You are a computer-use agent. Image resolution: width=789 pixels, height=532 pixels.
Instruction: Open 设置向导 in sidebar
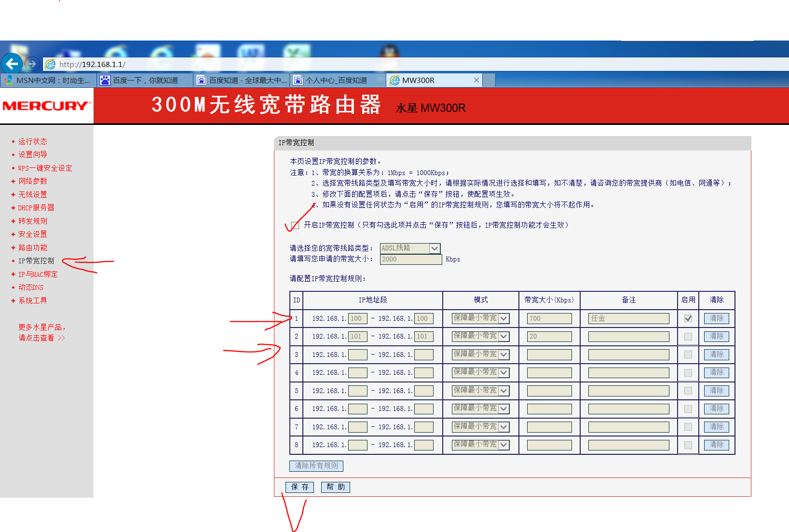[33, 154]
